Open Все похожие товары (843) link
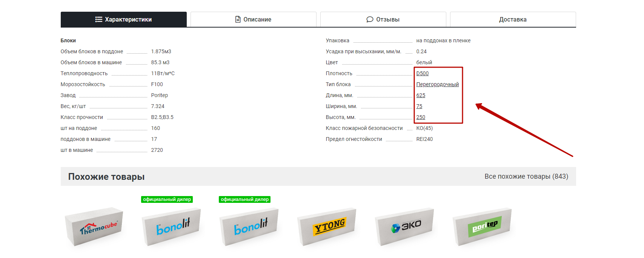 tap(526, 176)
